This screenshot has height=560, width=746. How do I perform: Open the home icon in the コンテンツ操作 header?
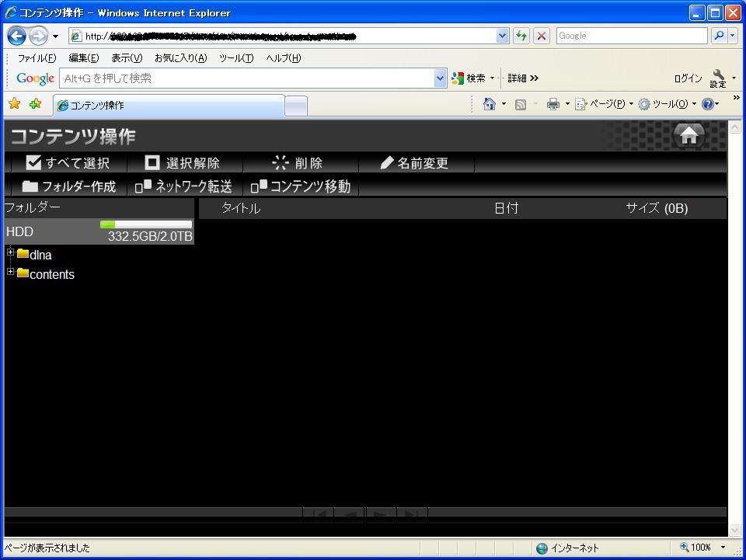(x=688, y=134)
